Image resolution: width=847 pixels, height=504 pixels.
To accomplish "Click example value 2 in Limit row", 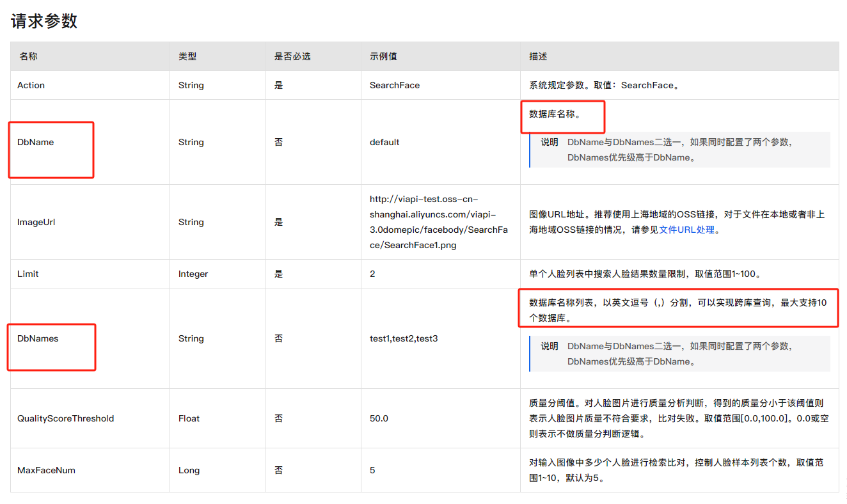I will 372,274.
